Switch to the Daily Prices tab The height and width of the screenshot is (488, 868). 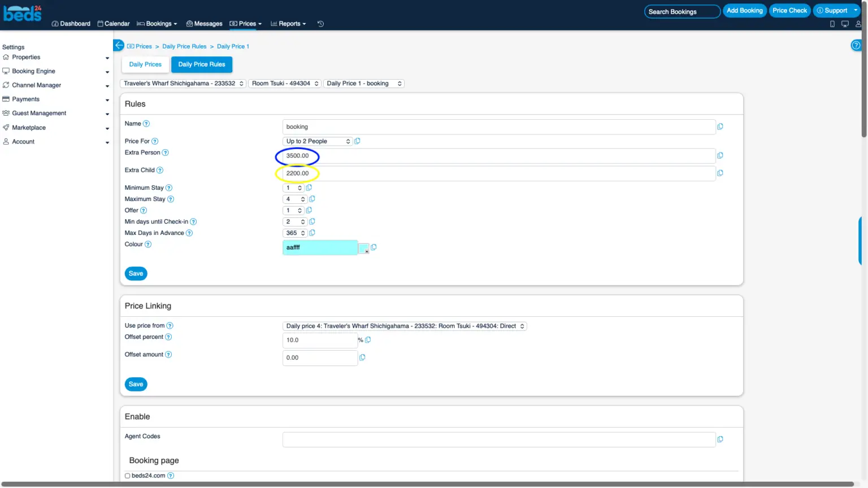[145, 64]
